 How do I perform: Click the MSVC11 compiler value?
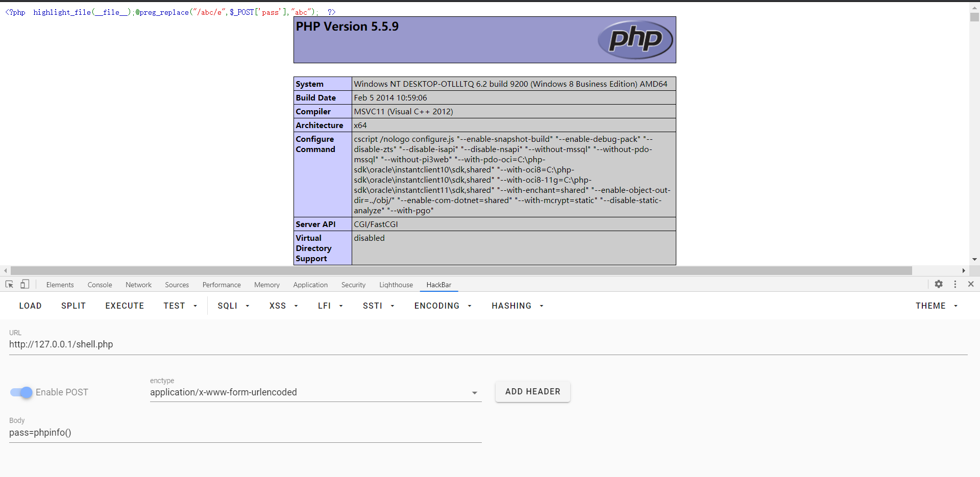tap(403, 112)
